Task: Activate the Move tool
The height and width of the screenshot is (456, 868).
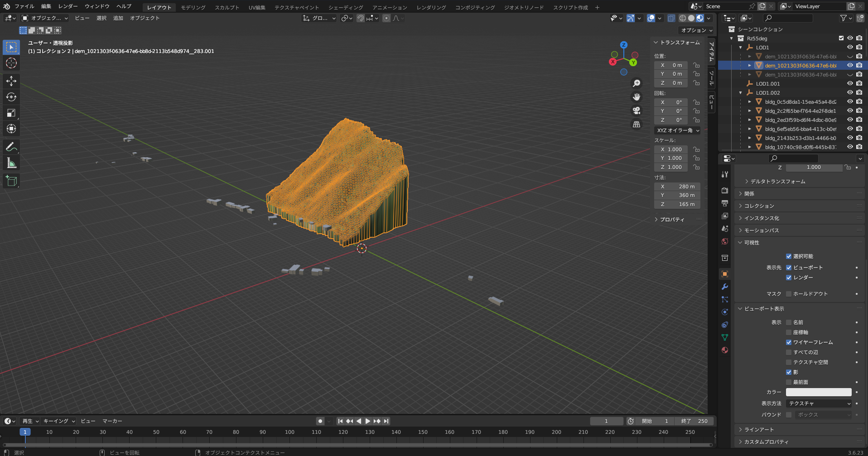Action: pos(11,81)
